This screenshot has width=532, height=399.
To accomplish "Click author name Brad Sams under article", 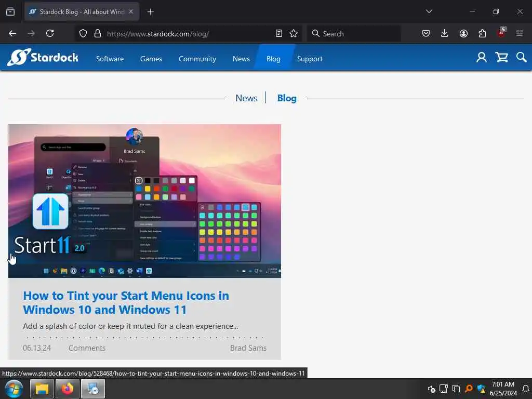I will pyautogui.click(x=248, y=348).
